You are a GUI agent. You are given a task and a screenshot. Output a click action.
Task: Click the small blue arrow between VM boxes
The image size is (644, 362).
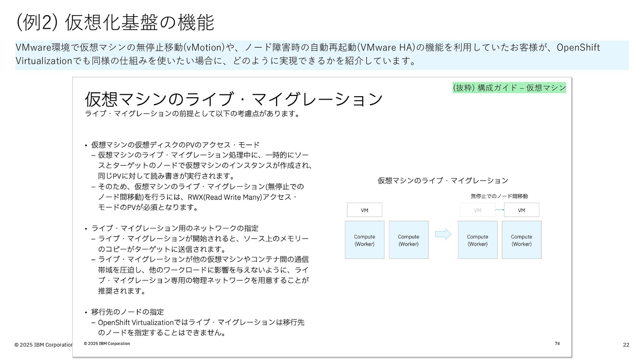[x=499, y=210]
